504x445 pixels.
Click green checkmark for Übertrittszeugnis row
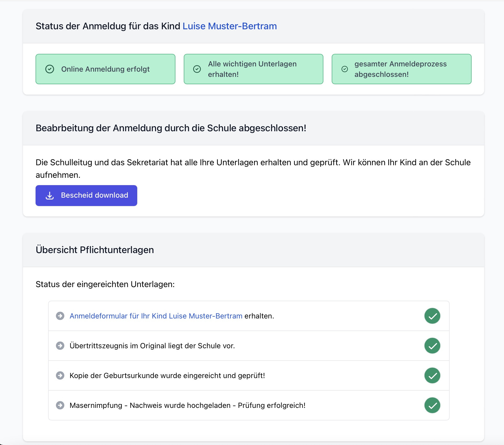tap(432, 346)
